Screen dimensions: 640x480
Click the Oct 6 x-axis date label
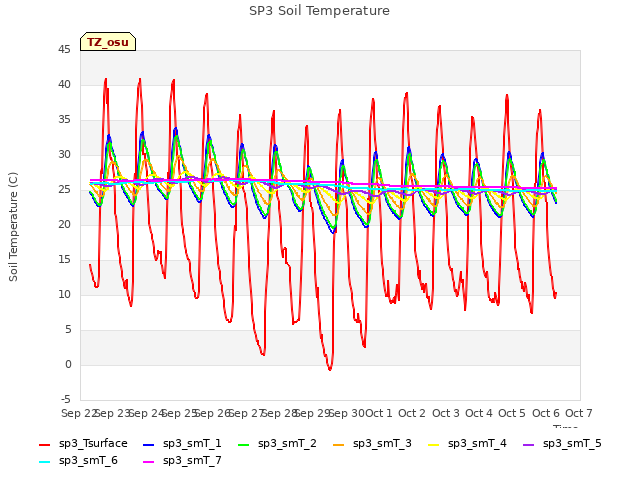546,413
